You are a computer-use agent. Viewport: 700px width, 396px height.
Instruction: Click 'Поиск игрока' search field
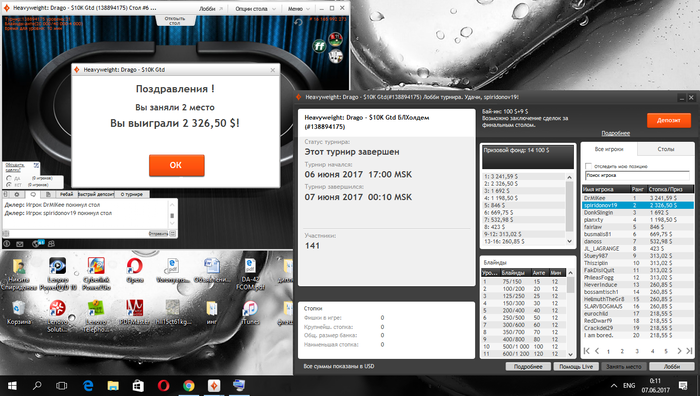637,175
